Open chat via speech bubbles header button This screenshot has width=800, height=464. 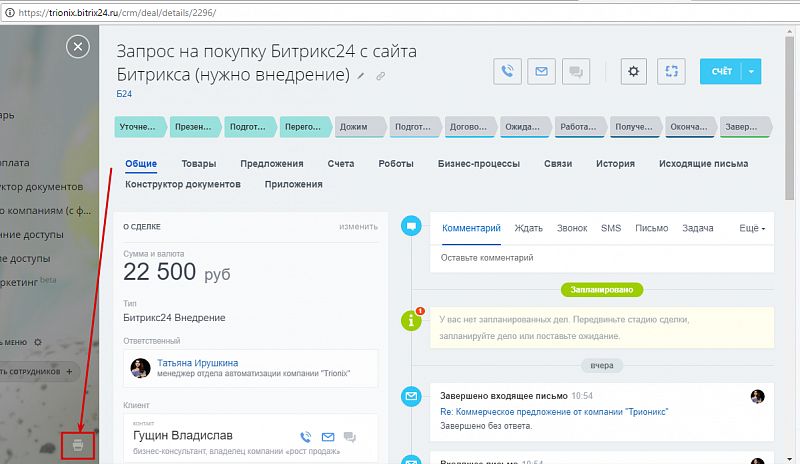coord(576,71)
